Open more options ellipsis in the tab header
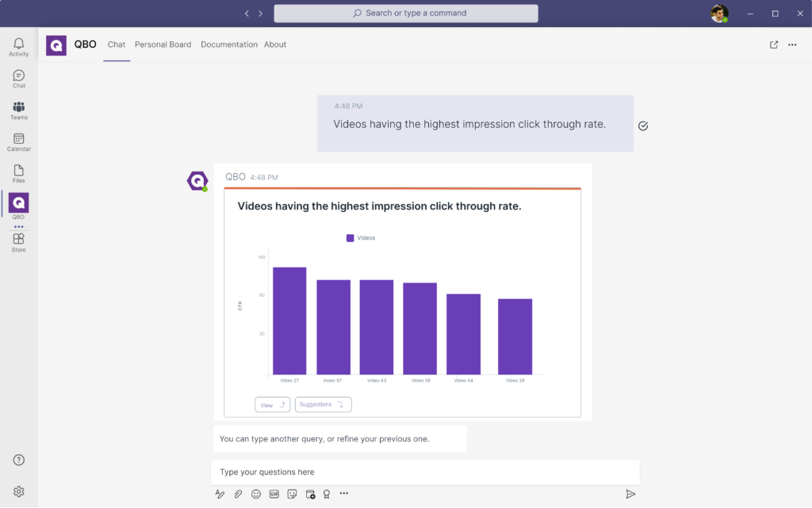Screen dimensions: 812x508 (x=792, y=45)
